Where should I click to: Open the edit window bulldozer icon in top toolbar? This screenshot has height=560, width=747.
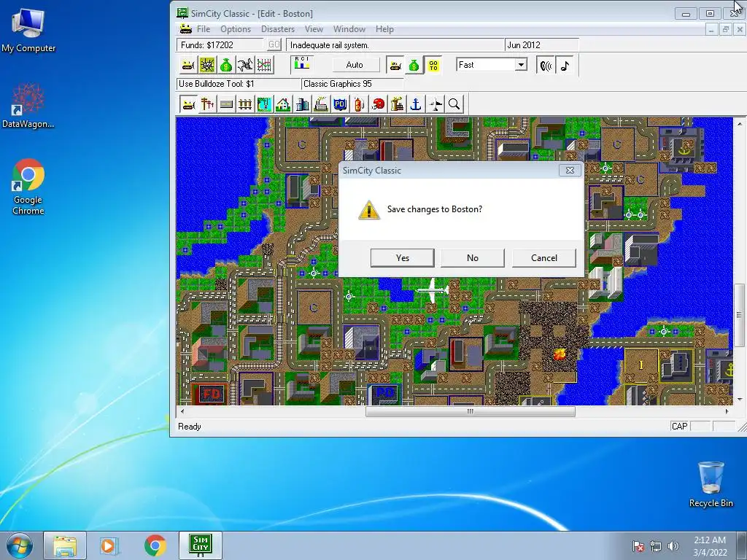pyautogui.click(x=188, y=65)
